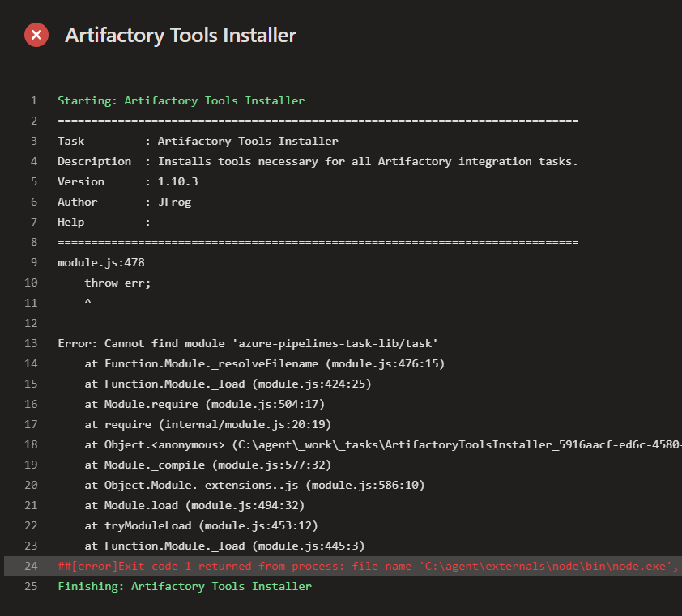Screen dimensions: 682x616
Task: Select line number 1 of the log
Action: point(34,100)
